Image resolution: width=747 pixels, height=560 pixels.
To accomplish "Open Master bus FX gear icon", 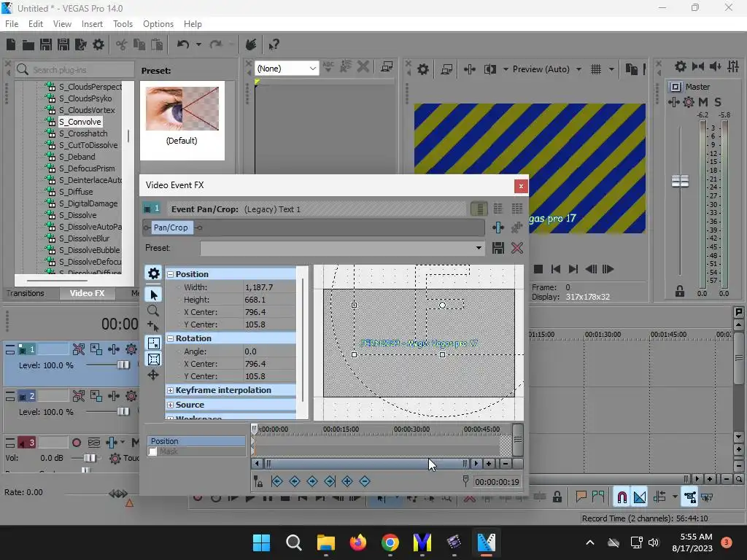I will tap(689, 102).
